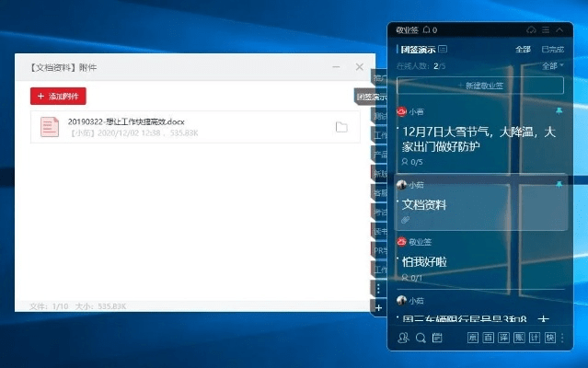Click the plus button under the side tabs

click(378, 307)
